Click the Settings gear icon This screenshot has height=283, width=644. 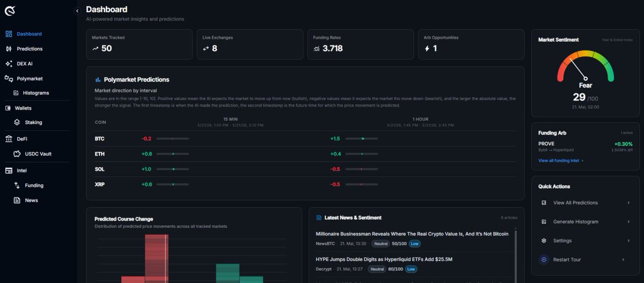544,241
